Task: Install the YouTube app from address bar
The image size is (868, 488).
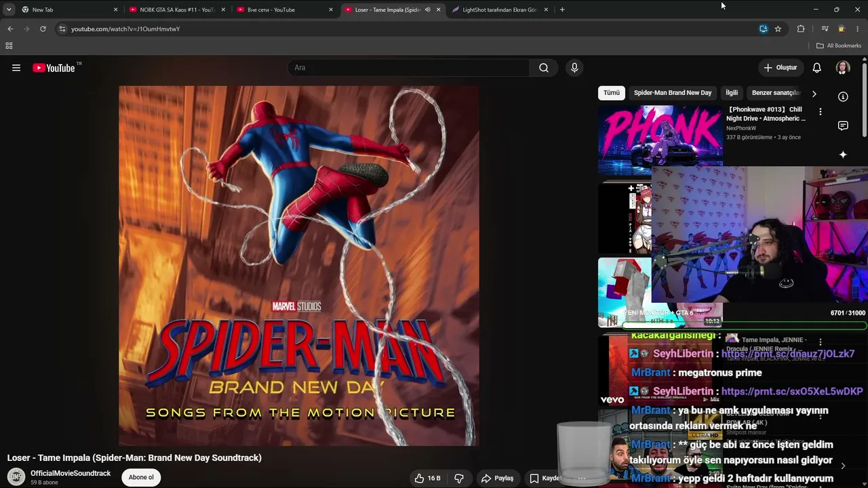Action: point(764,28)
